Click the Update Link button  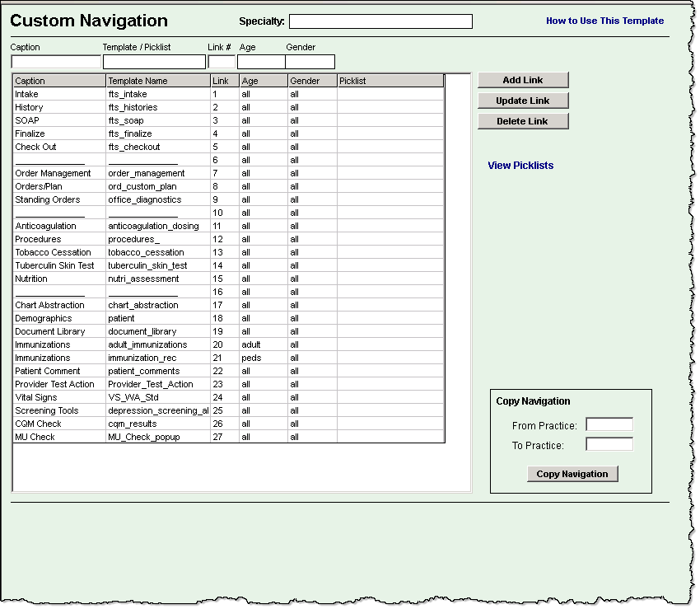tap(523, 101)
